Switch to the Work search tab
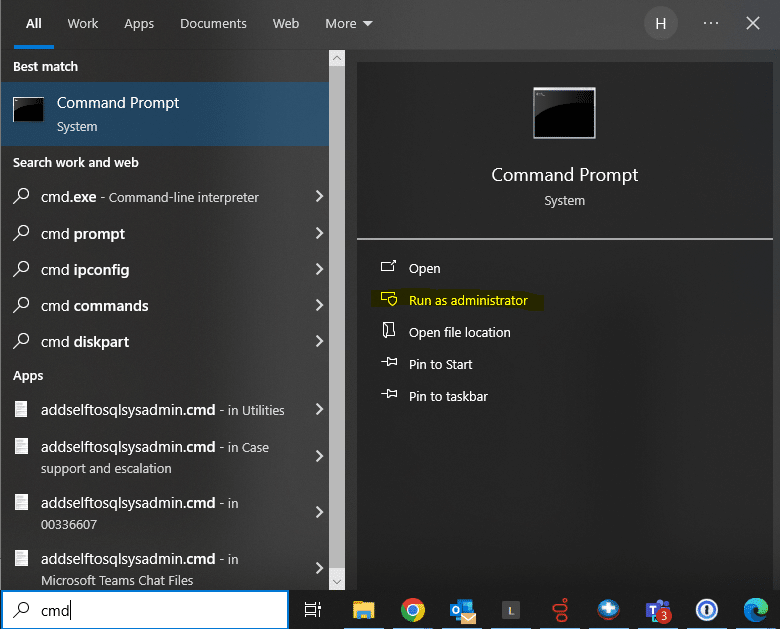Image resolution: width=780 pixels, height=629 pixels. click(x=83, y=23)
